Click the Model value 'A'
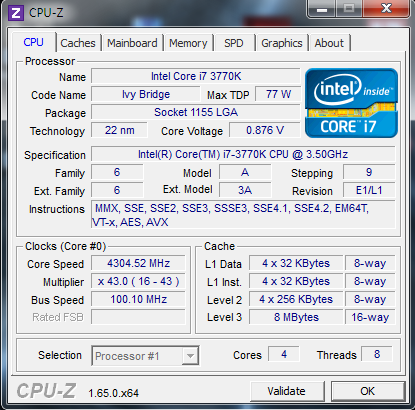415x410 pixels. pyautogui.click(x=245, y=172)
